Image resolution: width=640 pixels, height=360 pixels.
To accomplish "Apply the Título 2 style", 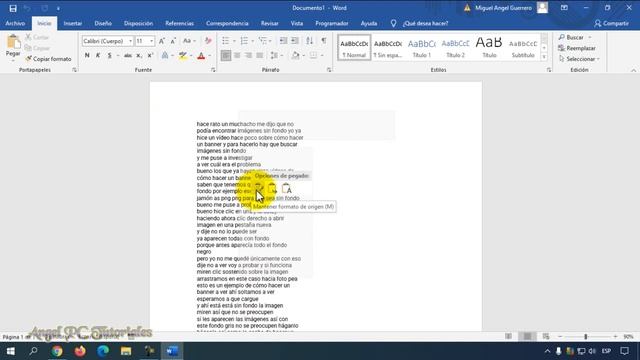I will tap(455, 48).
